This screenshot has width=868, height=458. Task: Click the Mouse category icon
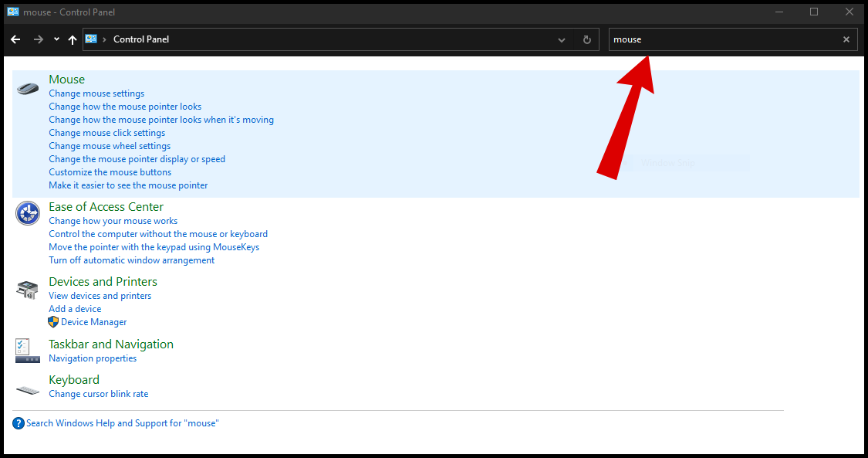[x=28, y=88]
